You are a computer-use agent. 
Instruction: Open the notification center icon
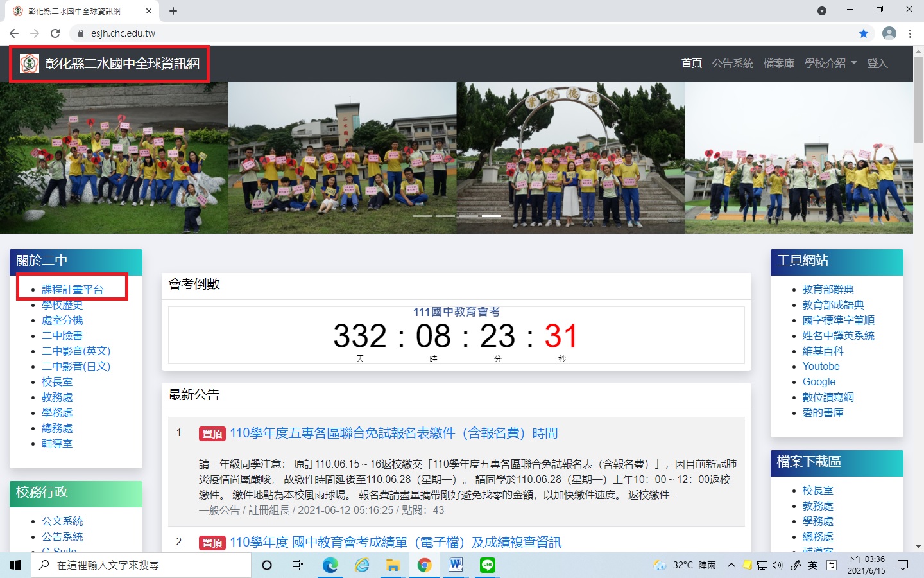click(x=903, y=565)
